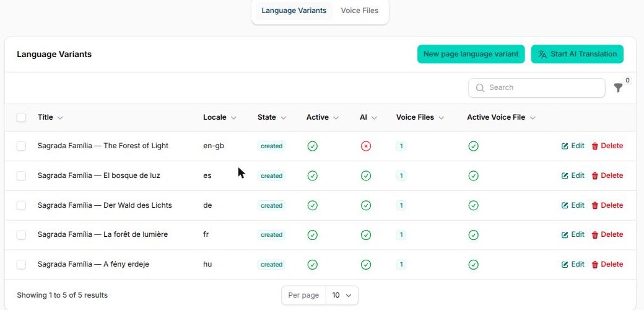This screenshot has height=310, width=644.
Task: Check the box for A fény erdeje
Action: [x=21, y=264]
